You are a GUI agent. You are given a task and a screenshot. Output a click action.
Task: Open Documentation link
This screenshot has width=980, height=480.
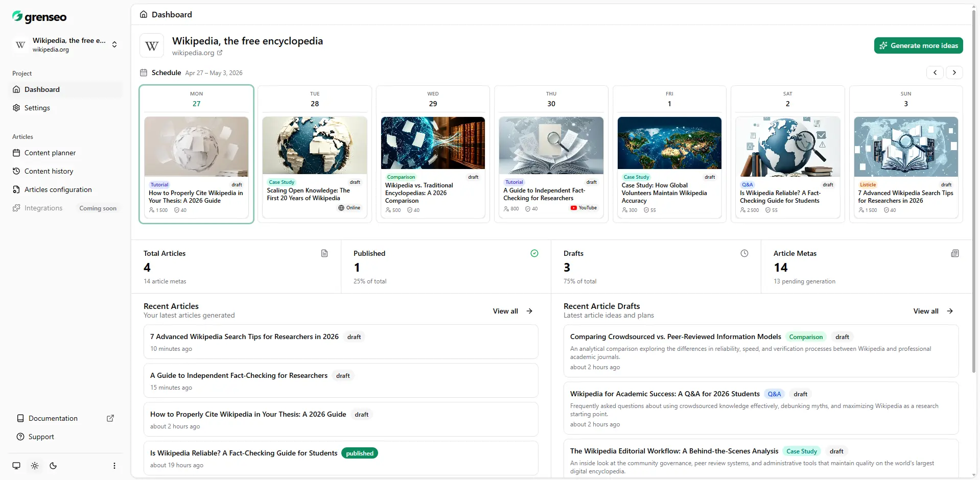point(65,418)
